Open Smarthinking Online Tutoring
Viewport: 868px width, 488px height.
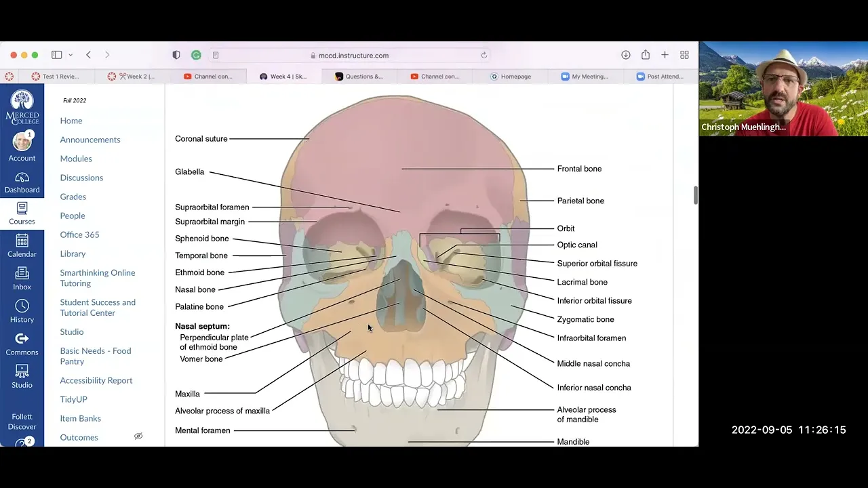point(98,278)
